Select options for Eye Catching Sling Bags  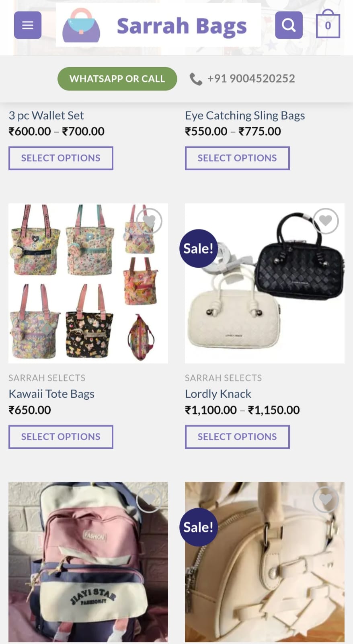tap(237, 158)
